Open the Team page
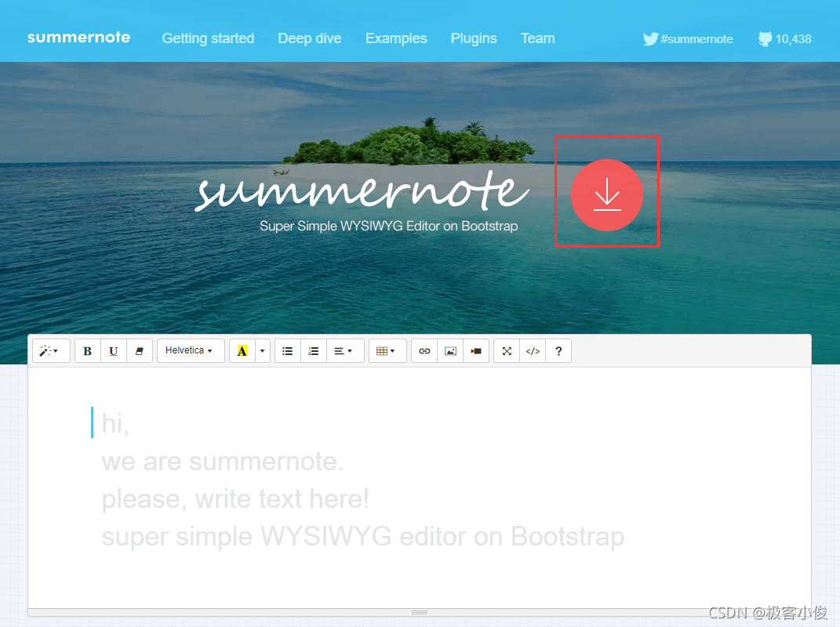840x627 pixels. click(538, 38)
